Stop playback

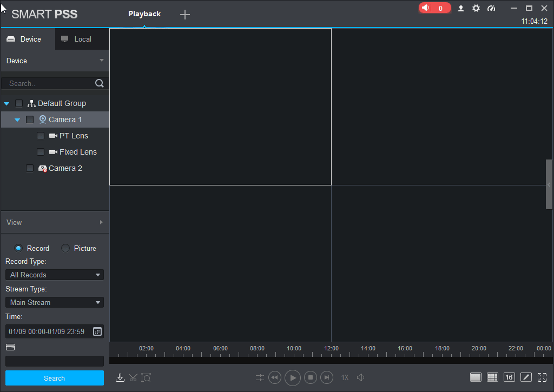(310, 377)
